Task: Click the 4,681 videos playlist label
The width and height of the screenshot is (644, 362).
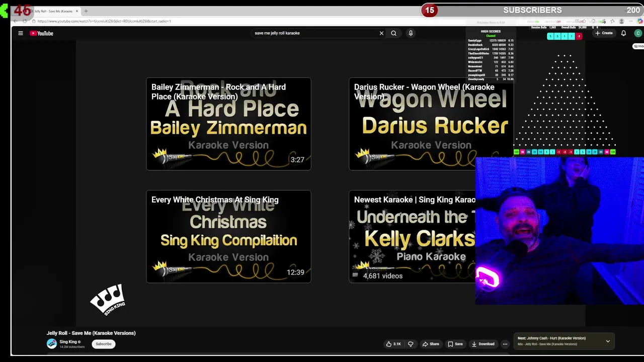Action: 382,276
